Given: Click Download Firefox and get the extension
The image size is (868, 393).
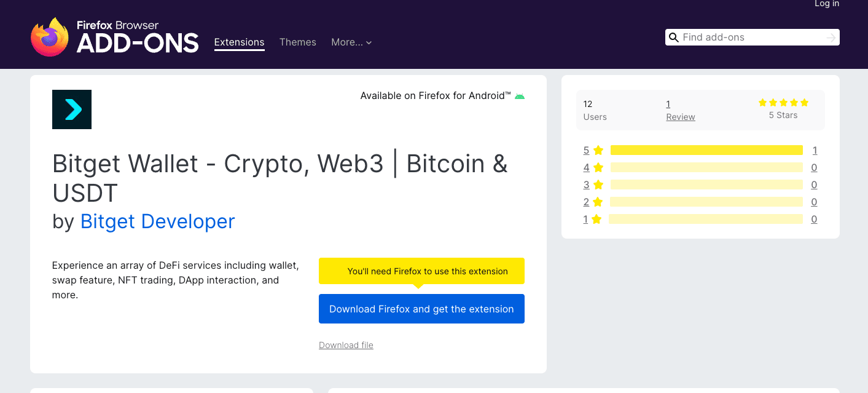Looking at the screenshot, I should pyautogui.click(x=421, y=309).
